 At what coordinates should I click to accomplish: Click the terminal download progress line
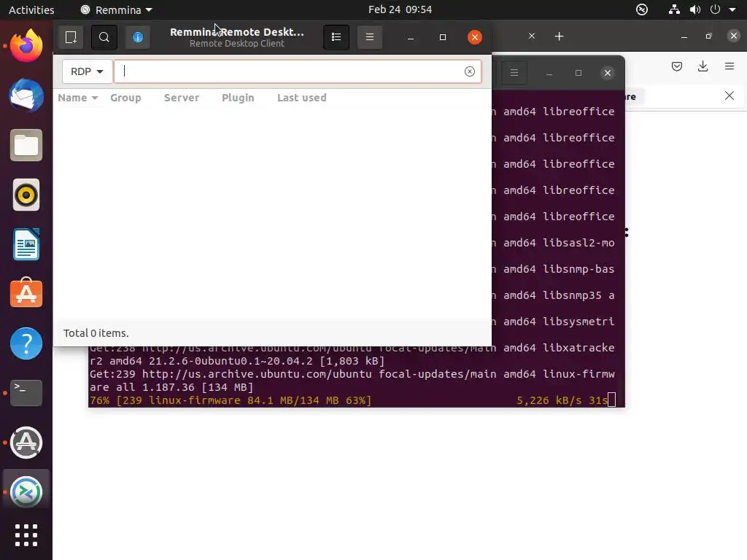coord(352,400)
